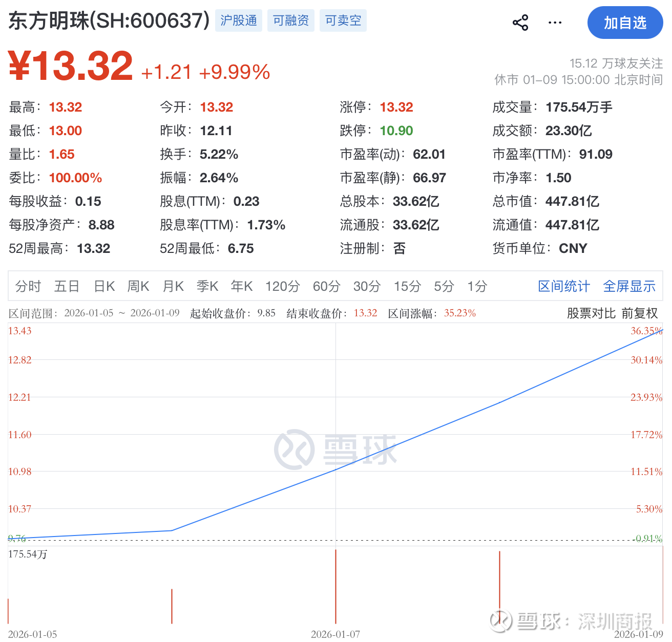Click the stock title 东方明珠(SH:600637)
Screen dimensions: 672x642
(x=109, y=20)
